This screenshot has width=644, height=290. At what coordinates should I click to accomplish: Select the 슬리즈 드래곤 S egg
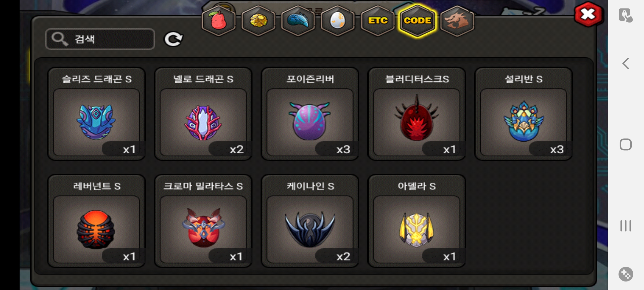point(96,114)
